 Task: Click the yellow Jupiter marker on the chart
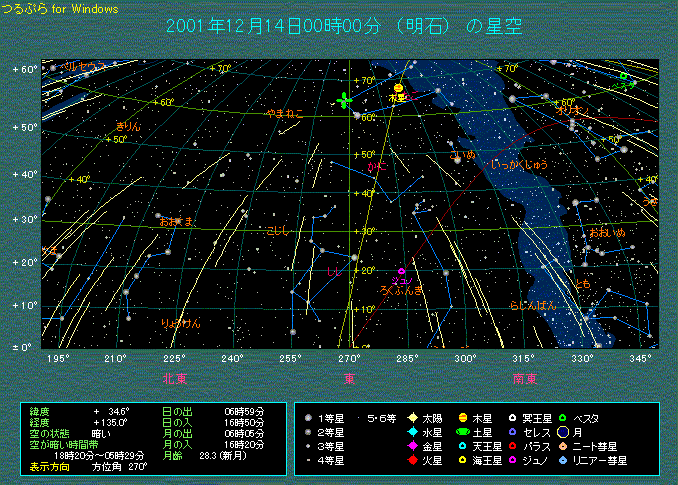click(398, 89)
